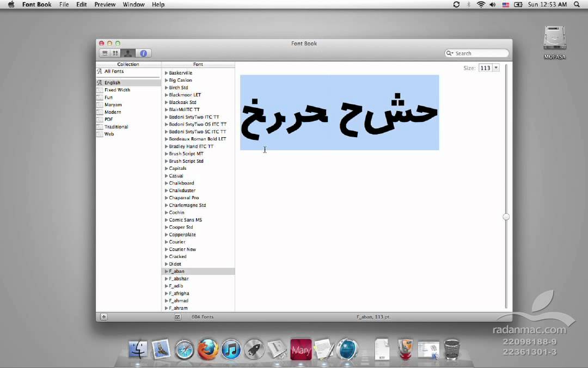Open the Preview menu
The width and height of the screenshot is (588, 368).
[105, 4]
